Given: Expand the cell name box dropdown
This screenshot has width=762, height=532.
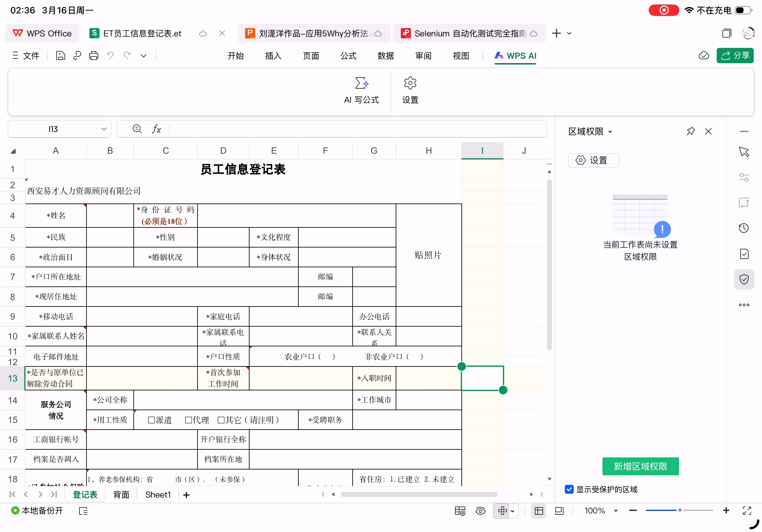Looking at the screenshot, I should 104,129.
